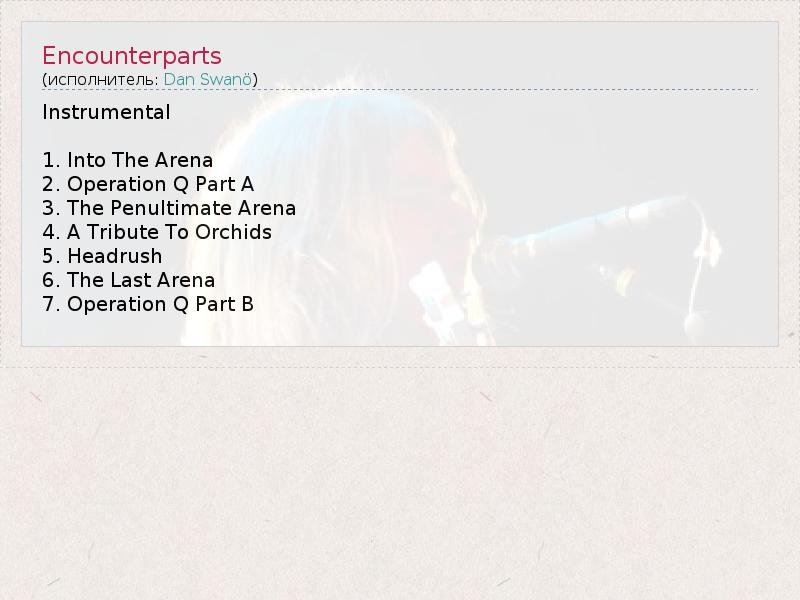Select track 2 Operation Q Part A

coord(148,184)
